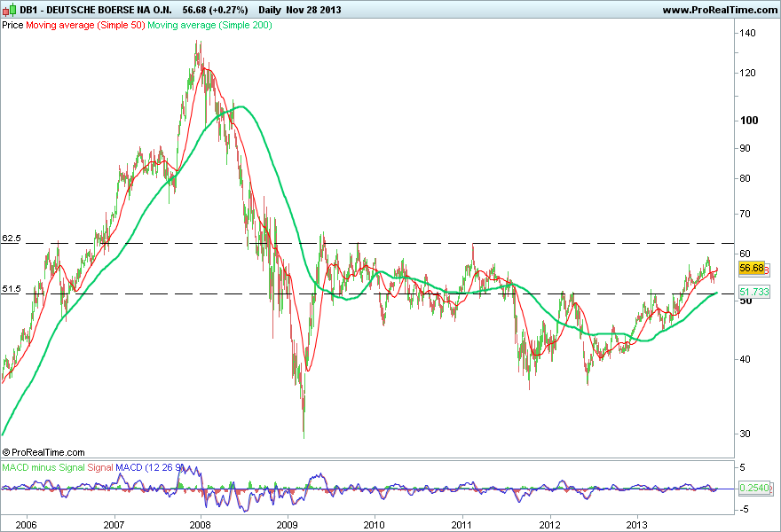Click the 40 price axis label
Viewport: 781px width, 532px height.
click(745, 359)
